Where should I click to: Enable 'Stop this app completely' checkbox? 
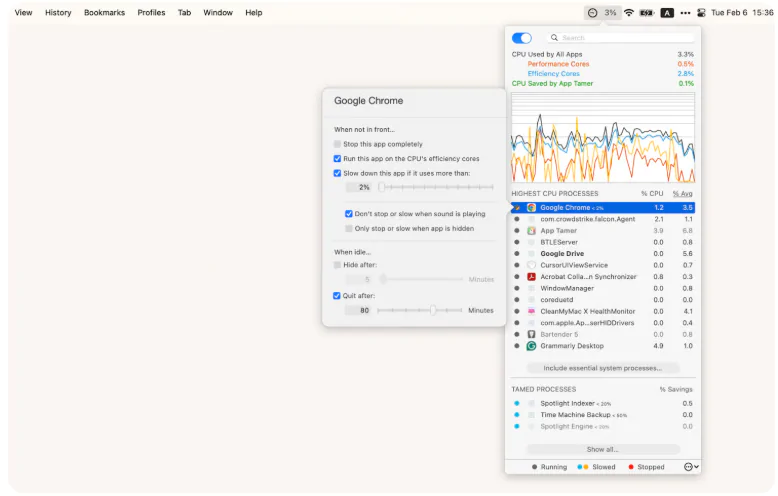(338, 144)
